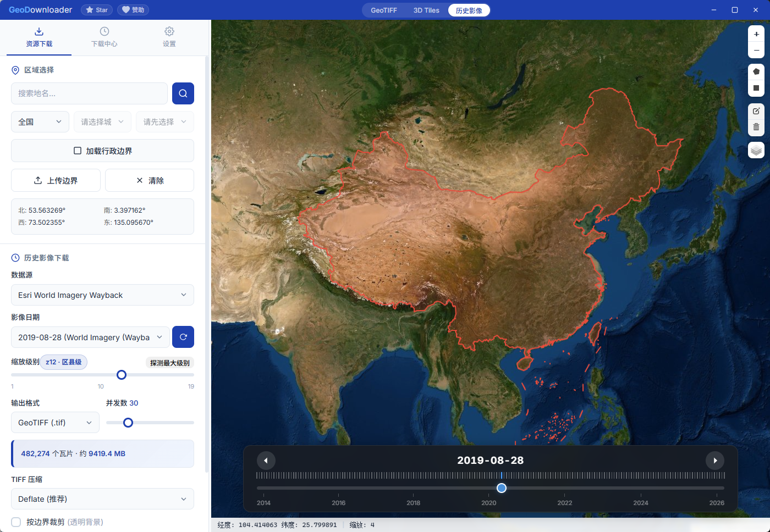
Task: Enable the 加载行政边界 checkbox
Action: pos(78,151)
